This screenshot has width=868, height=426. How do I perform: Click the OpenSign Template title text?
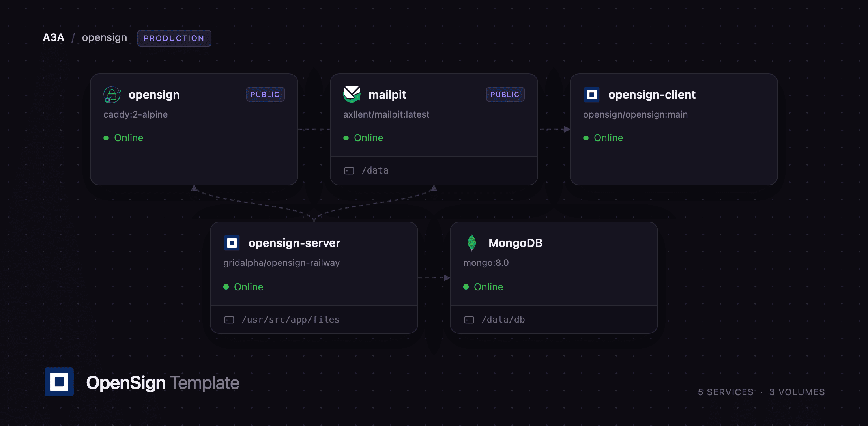pyautogui.click(x=163, y=383)
